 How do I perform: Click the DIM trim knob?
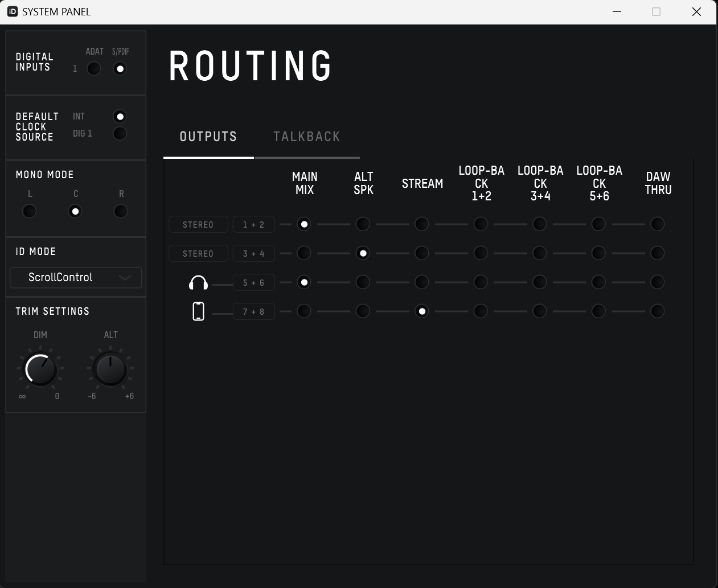[x=40, y=369]
